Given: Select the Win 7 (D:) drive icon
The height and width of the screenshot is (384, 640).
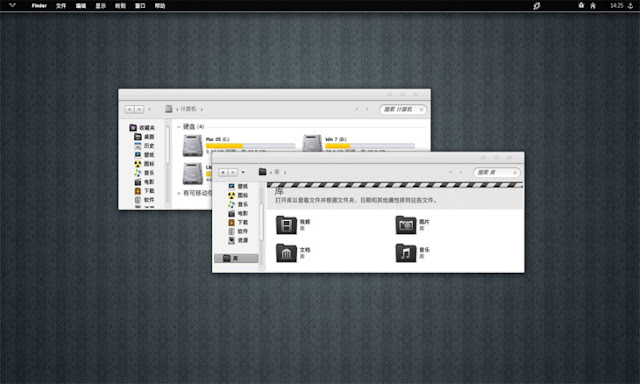Looking at the screenshot, I should [312, 144].
